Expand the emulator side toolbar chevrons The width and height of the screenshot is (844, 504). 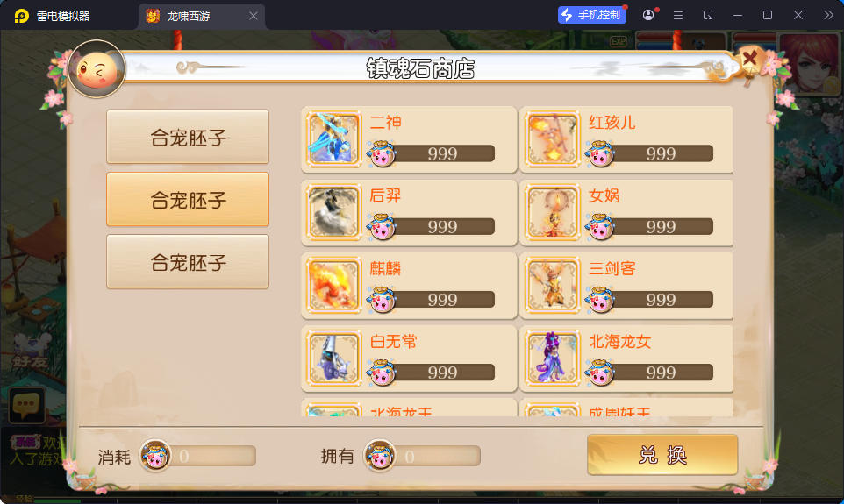click(x=828, y=15)
